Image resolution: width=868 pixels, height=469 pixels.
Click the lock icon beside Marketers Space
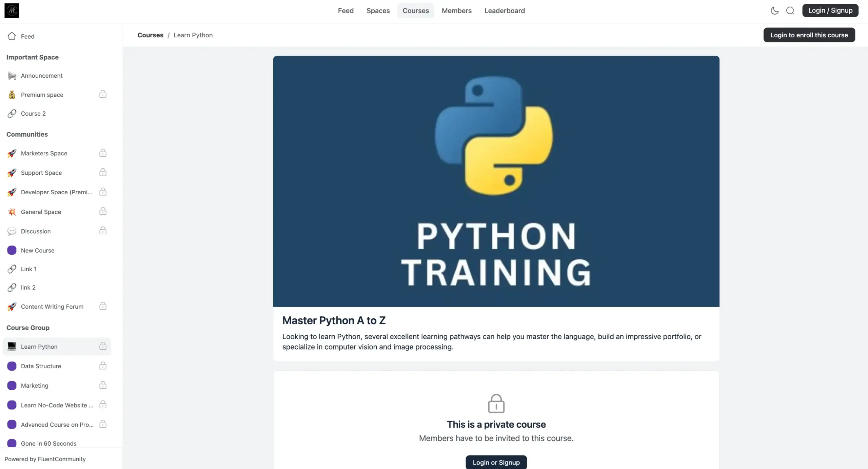[x=103, y=153]
